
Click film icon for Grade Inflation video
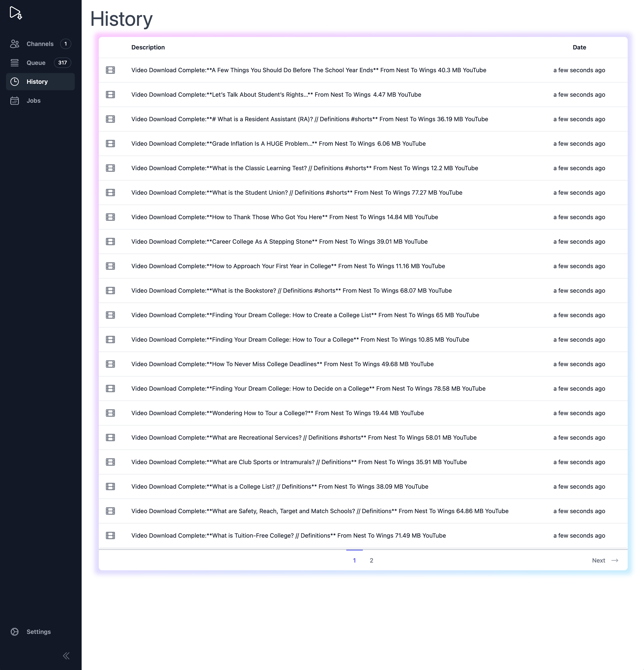[110, 144]
